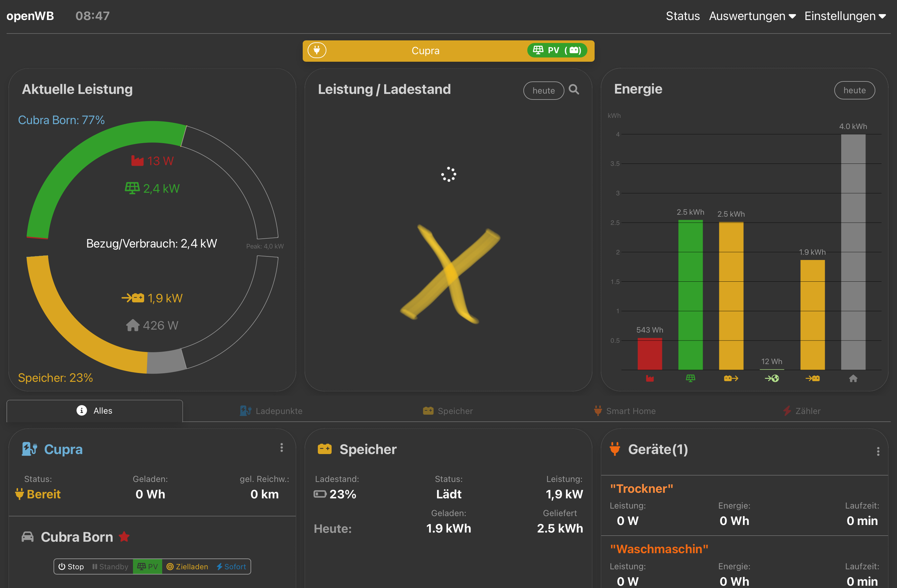The image size is (897, 588).
Task: Click the magnifier icon in Leistung / Ladestand
Action: point(574,90)
